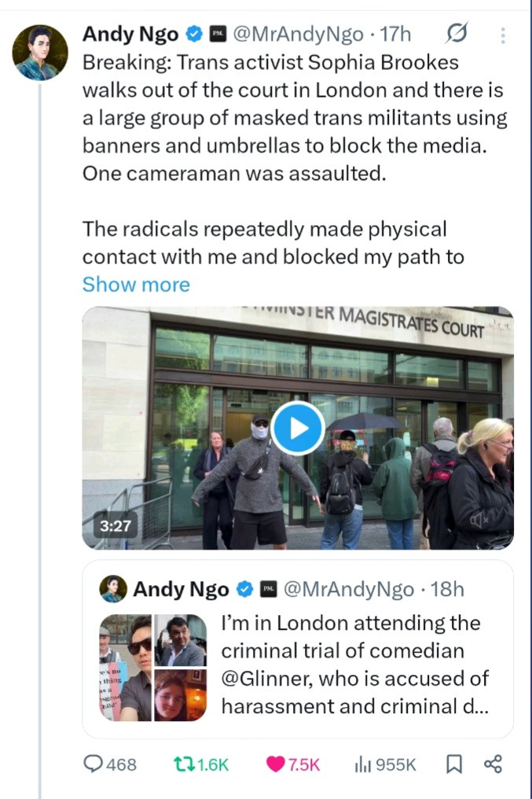Viewport: 532px width, 799px height.
Task: Bookmark this post
Action: [454, 764]
